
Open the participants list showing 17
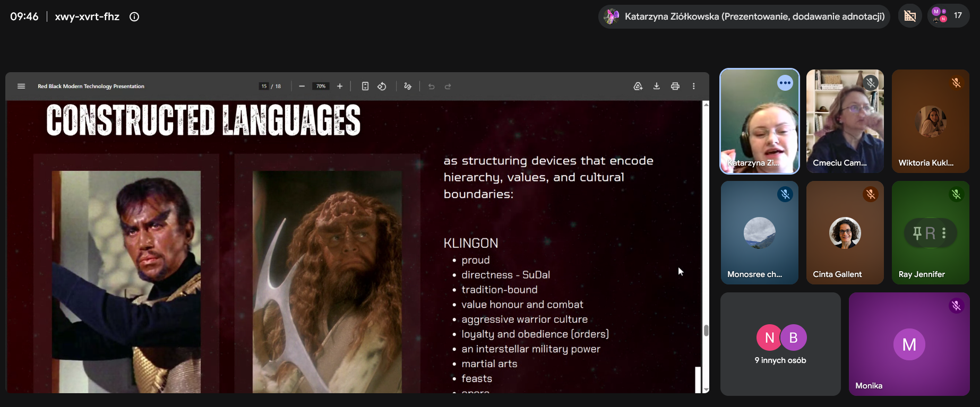coord(948,15)
